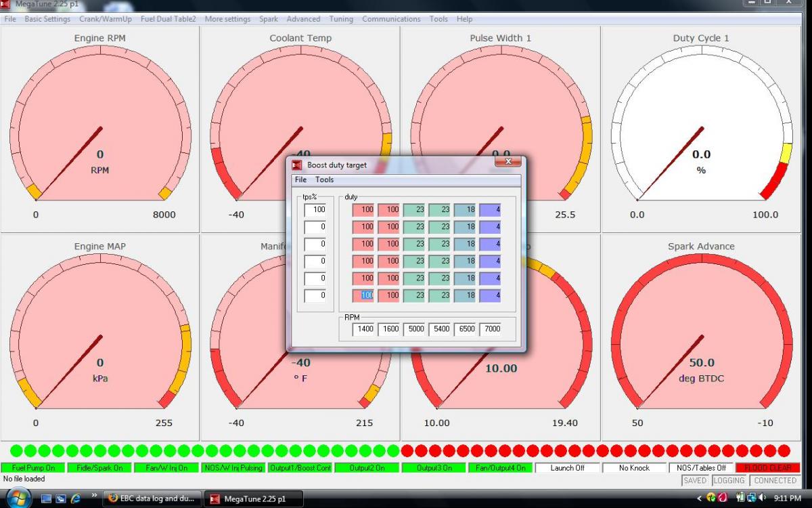The width and height of the screenshot is (812, 508).
Task: Select top-right duty cell with value 4
Action: click(x=490, y=210)
